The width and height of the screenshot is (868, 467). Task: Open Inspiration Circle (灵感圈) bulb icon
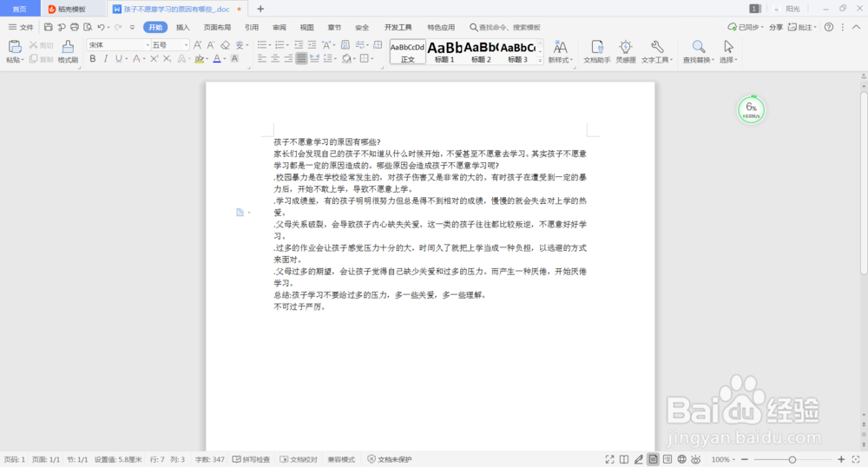click(626, 51)
